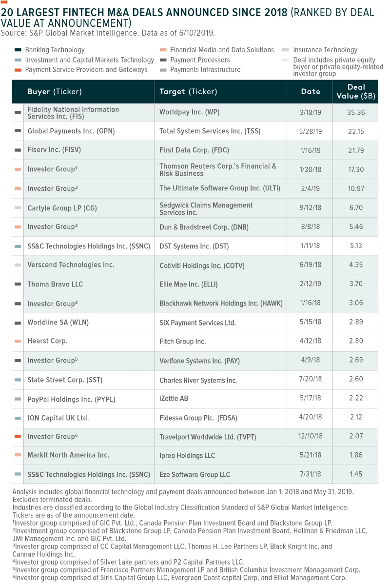
Task: Click the Banking Technology legend swatch
Action: 18,50
